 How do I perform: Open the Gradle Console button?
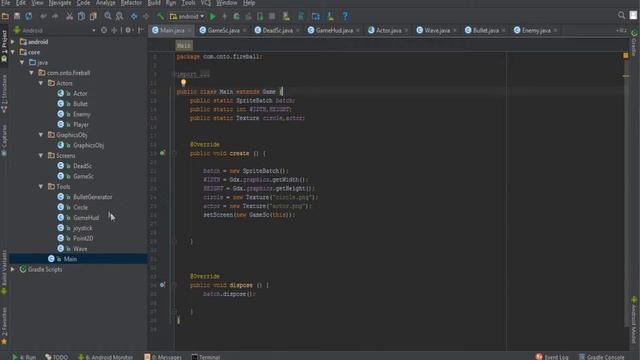point(602,357)
